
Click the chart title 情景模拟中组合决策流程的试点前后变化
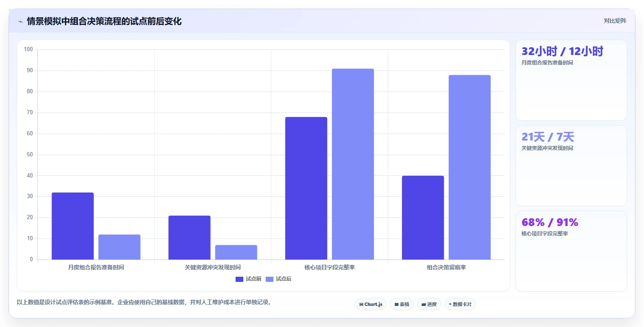(104, 21)
